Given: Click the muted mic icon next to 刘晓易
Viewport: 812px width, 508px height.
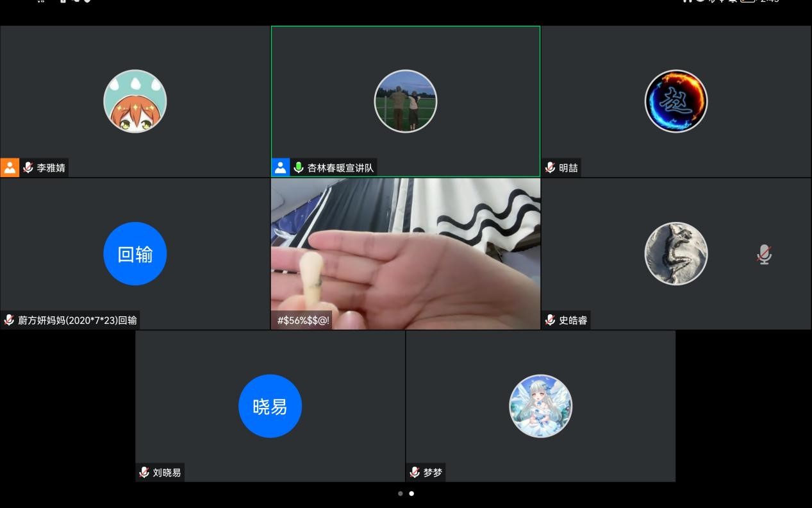Looking at the screenshot, I should pos(144,473).
